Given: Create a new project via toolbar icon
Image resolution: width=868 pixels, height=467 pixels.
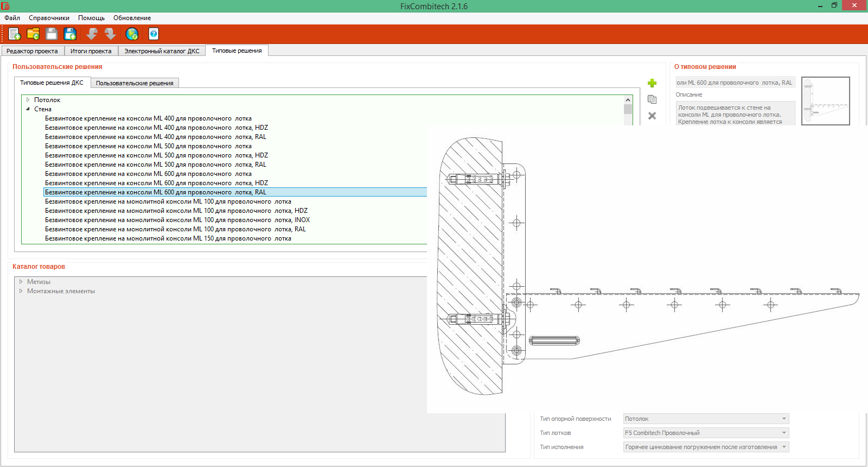Looking at the screenshot, I should (x=15, y=34).
